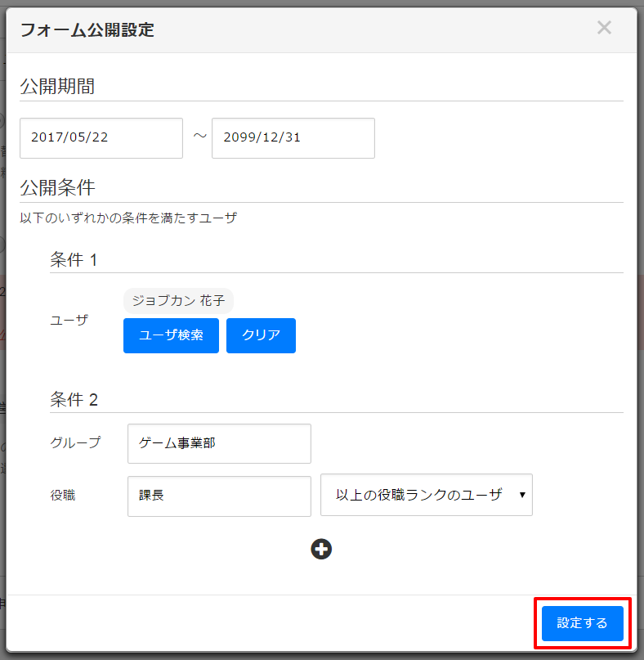Click the 公開条件 section heading
This screenshot has height=660, width=644.
tap(57, 187)
